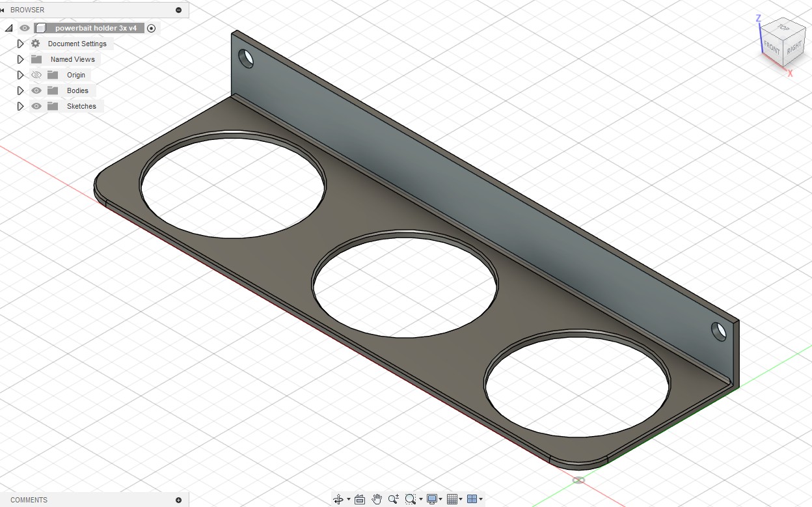
Task: Open the Grid and Snaps dropdown arrow
Action: coord(461,499)
